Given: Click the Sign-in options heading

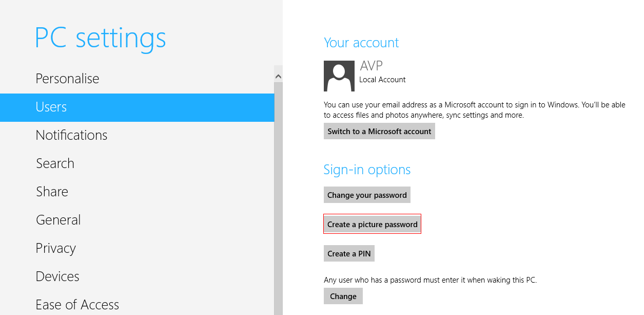Looking at the screenshot, I should (x=367, y=170).
